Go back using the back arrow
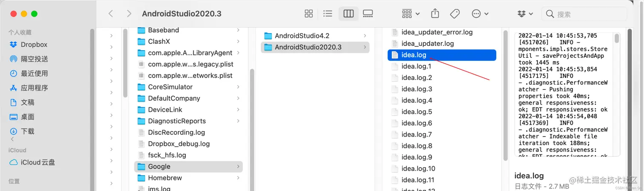The height and width of the screenshot is (191, 644). (111, 14)
